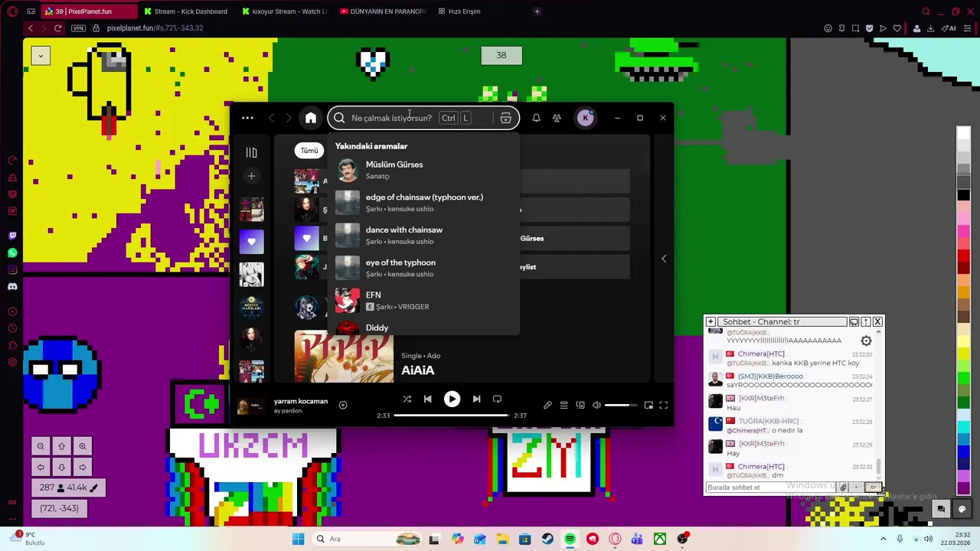Open the Spotify queue panel
The width and height of the screenshot is (980, 551).
[x=563, y=405]
